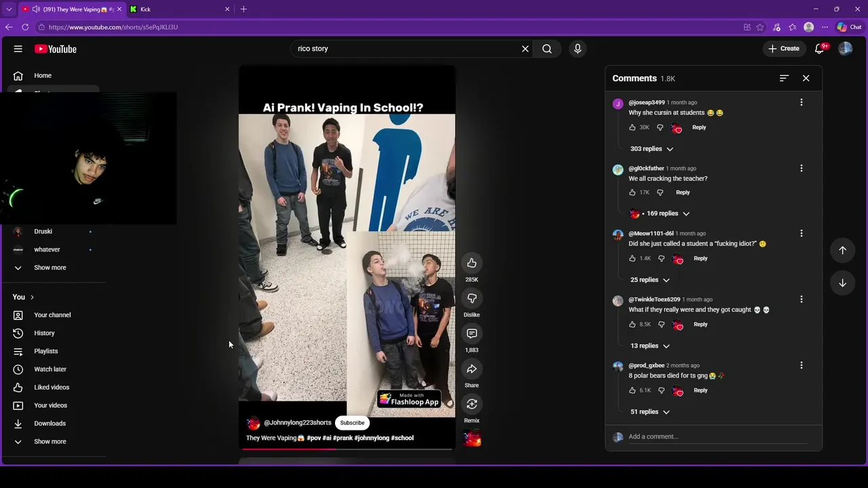Click the search magnifier button
The image size is (868, 488).
coord(547,49)
